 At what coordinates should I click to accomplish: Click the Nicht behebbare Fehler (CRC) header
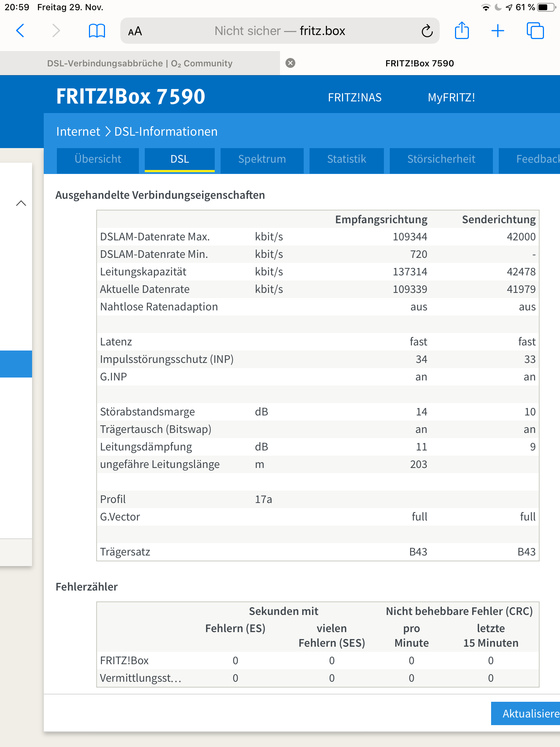459,611
